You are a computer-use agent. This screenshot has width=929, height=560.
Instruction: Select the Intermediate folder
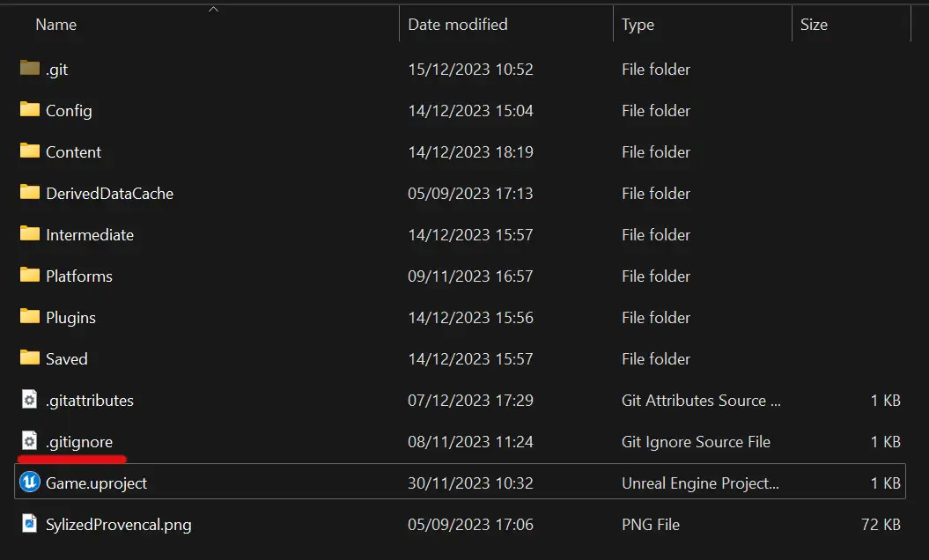[88, 234]
